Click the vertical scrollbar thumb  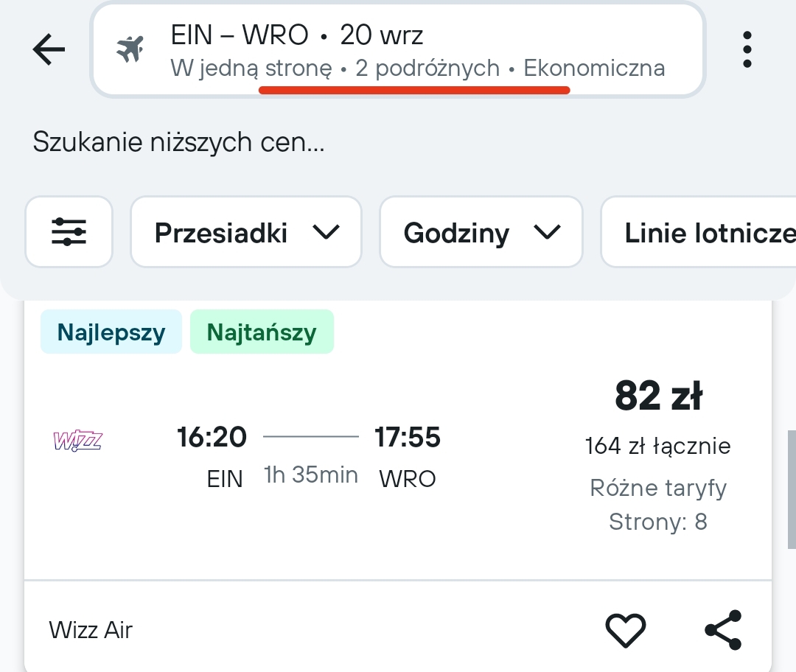pos(792,489)
